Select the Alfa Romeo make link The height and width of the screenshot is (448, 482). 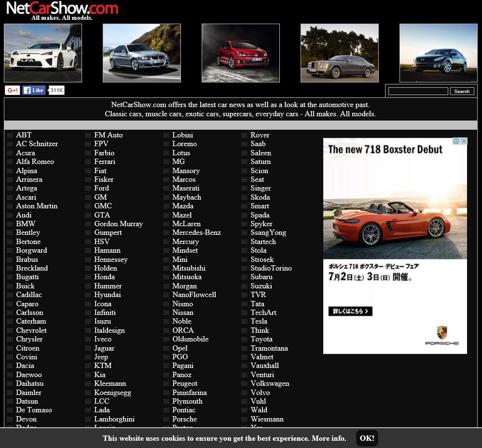(35, 162)
